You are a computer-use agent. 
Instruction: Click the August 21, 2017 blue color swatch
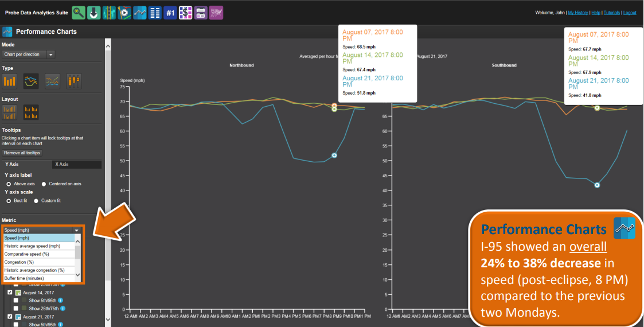tap(18, 317)
